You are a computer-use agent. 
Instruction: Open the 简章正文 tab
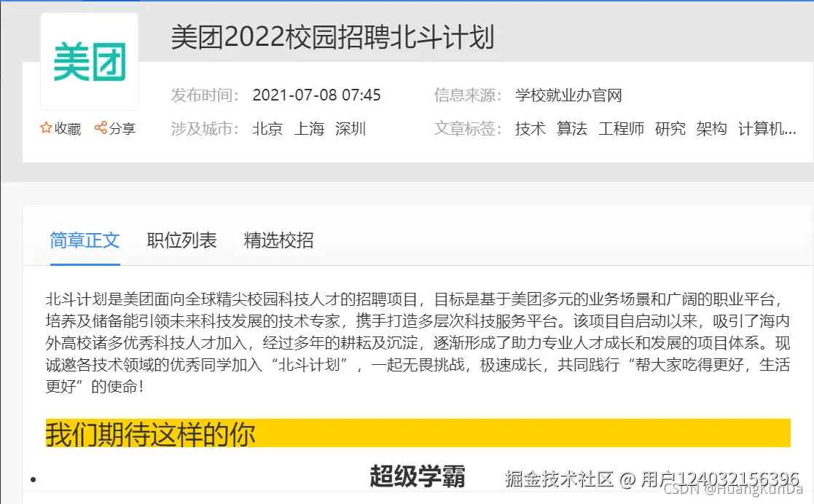(85, 240)
